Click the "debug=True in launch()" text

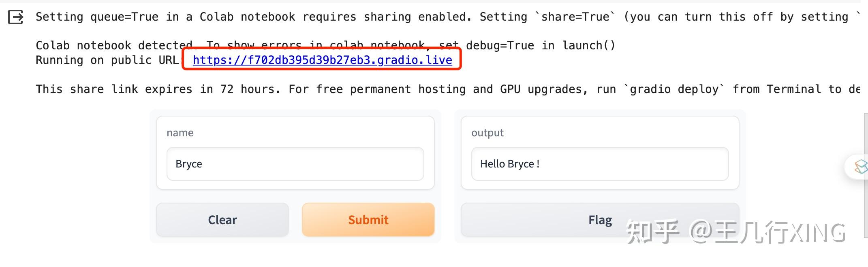540,45
